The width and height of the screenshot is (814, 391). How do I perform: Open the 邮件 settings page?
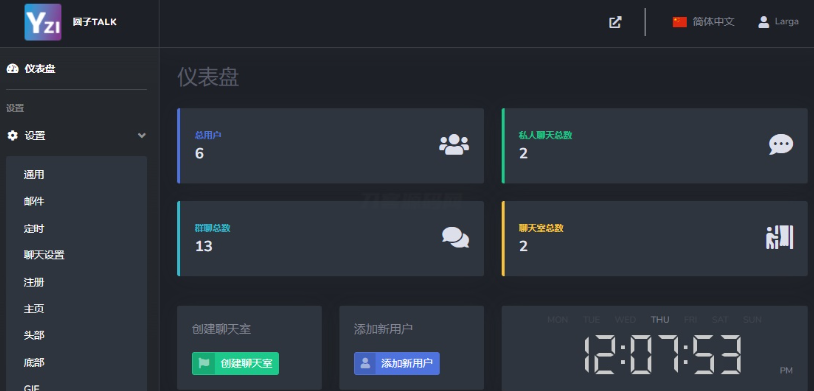pyautogui.click(x=34, y=201)
